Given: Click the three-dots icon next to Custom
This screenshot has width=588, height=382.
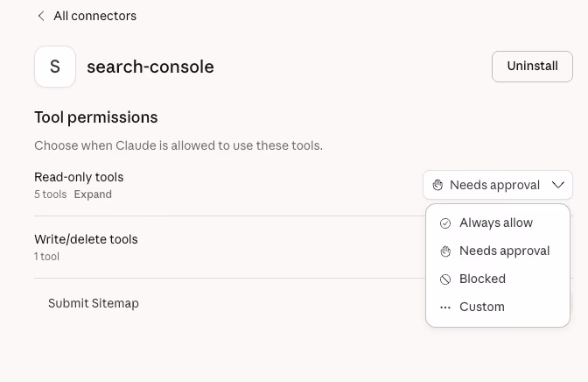Looking at the screenshot, I should pos(445,308).
